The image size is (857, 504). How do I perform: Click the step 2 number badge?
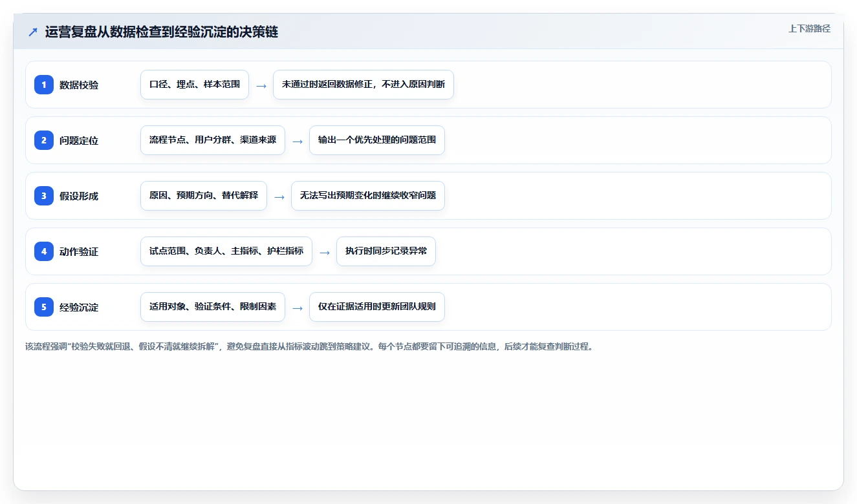pos(44,140)
